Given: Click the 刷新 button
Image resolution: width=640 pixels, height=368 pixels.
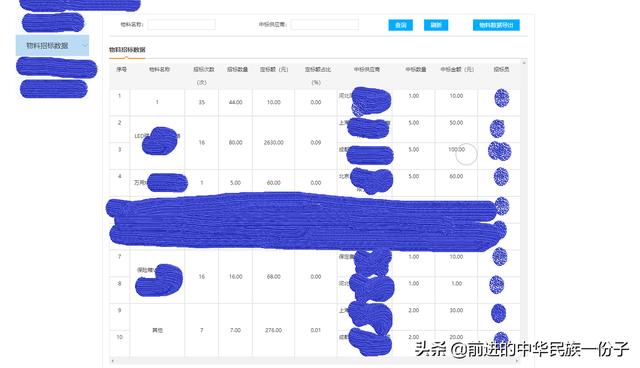Looking at the screenshot, I should (436, 25).
